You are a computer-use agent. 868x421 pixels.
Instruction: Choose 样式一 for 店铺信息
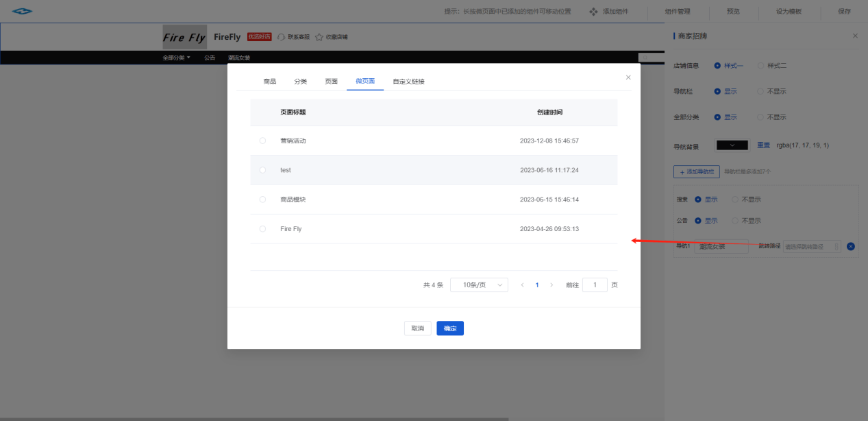(x=728, y=66)
